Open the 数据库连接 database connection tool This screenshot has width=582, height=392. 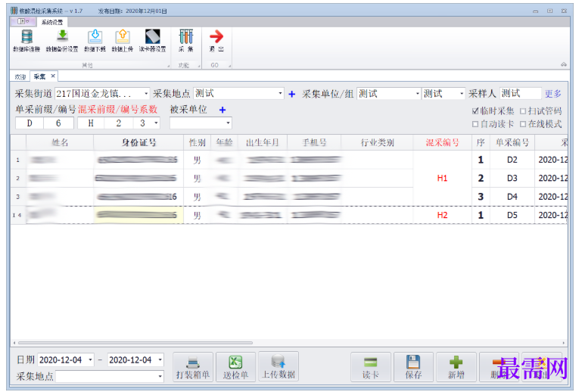click(x=26, y=41)
